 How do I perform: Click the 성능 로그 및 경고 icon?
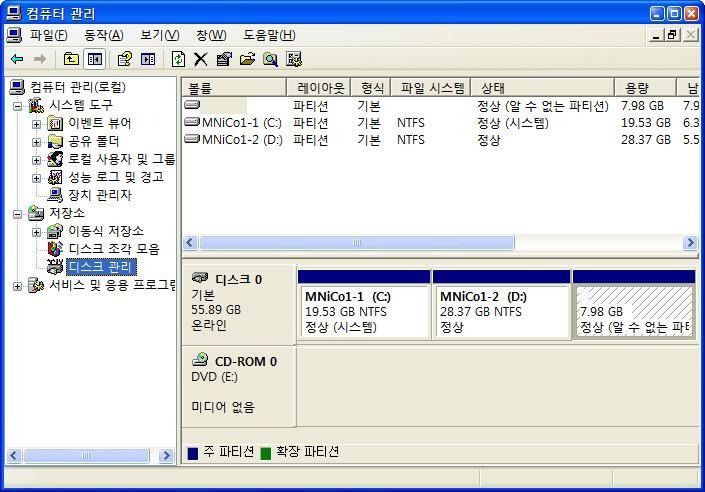(x=55, y=177)
